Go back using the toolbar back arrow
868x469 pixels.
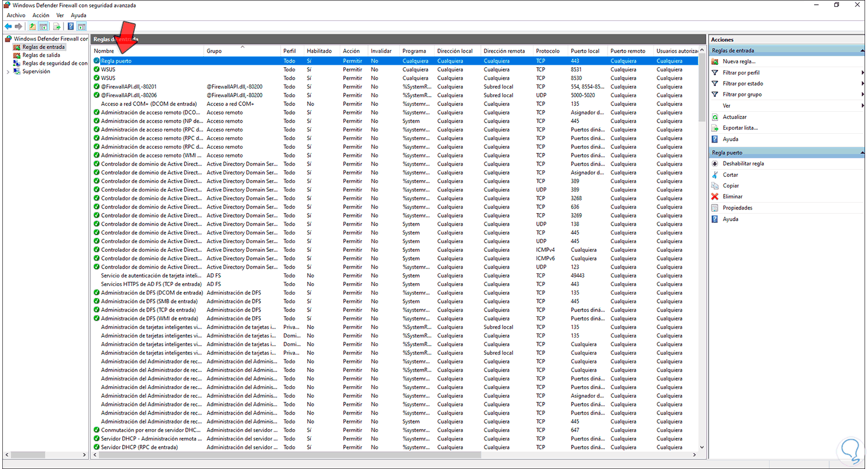tap(8, 26)
